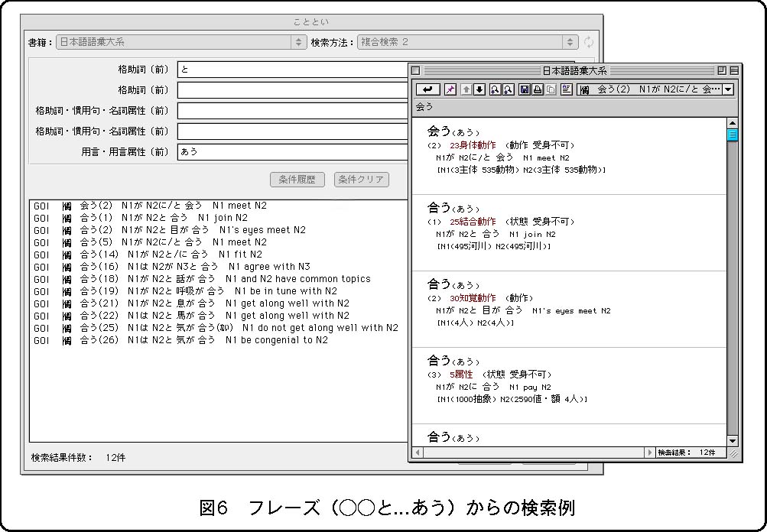Click the 検索結果件数 12件 status text
Screen dimensions: 767x532
click(78, 458)
